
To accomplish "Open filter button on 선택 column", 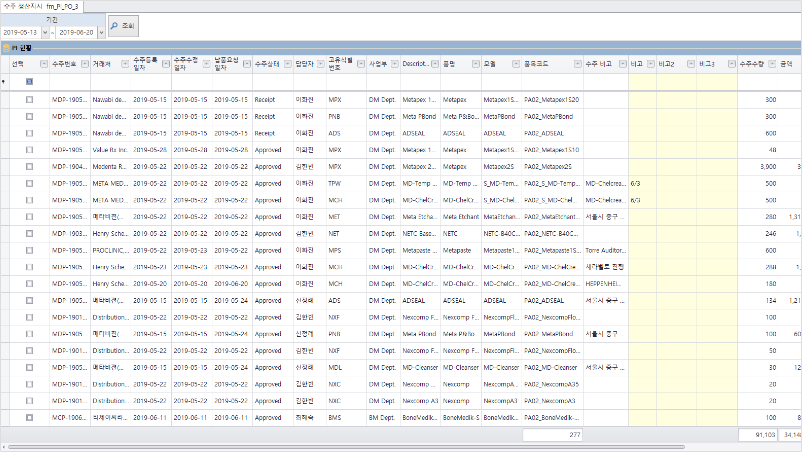I will tap(43, 64).
